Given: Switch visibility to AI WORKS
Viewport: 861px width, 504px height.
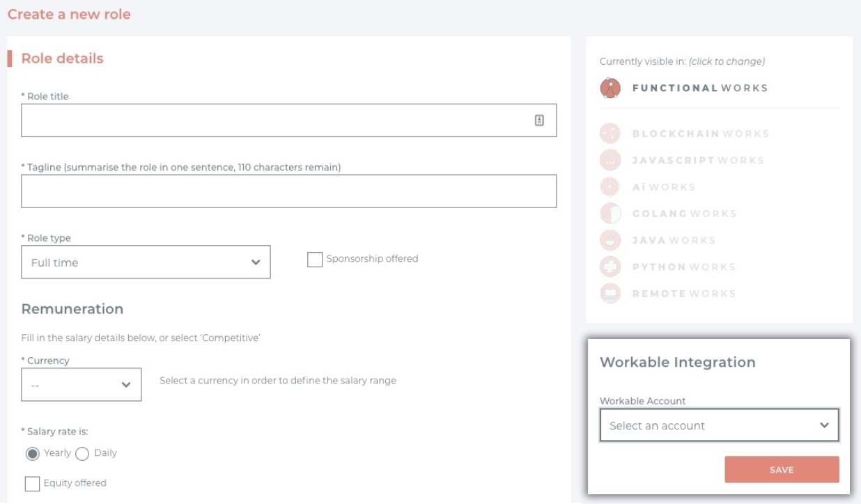Looking at the screenshot, I should pos(663,187).
